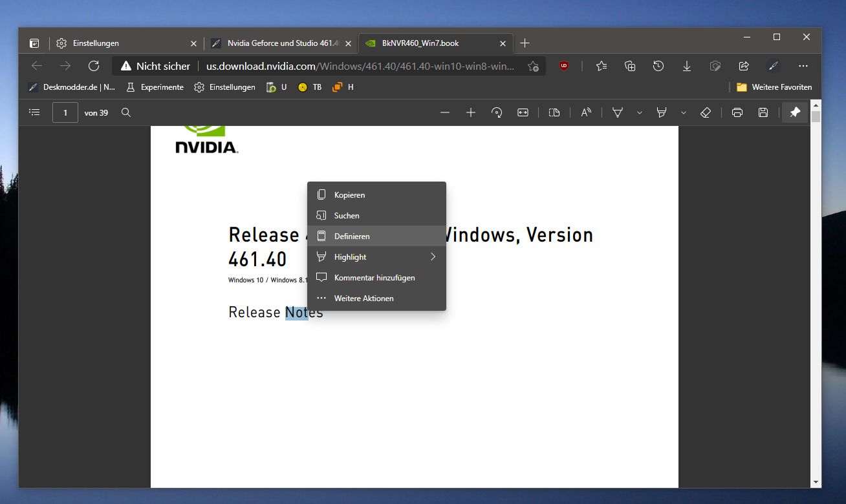Switch to the Einstellungen tab
The width and height of the screenshot is (846, 504).
[126, 43]
